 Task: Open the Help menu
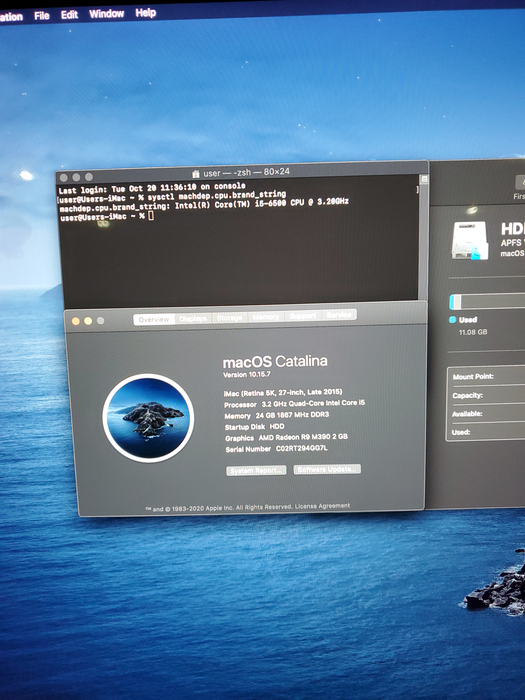coord(146,13)
